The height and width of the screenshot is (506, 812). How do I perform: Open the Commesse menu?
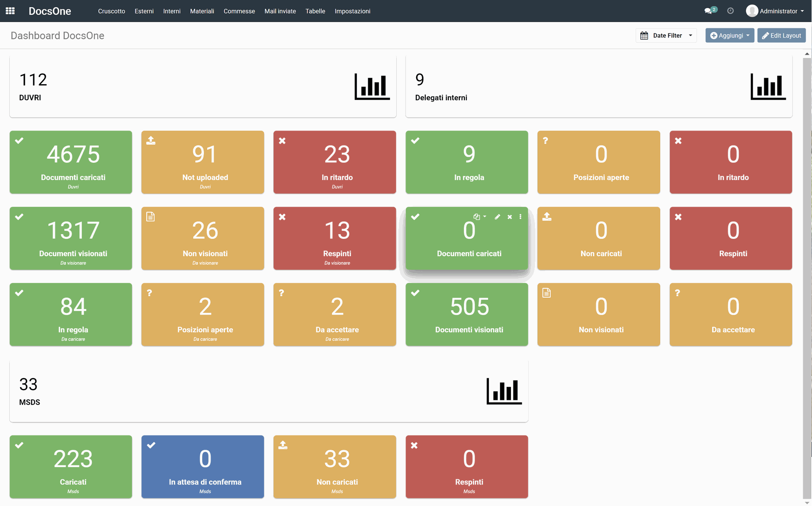click(239, 11)
